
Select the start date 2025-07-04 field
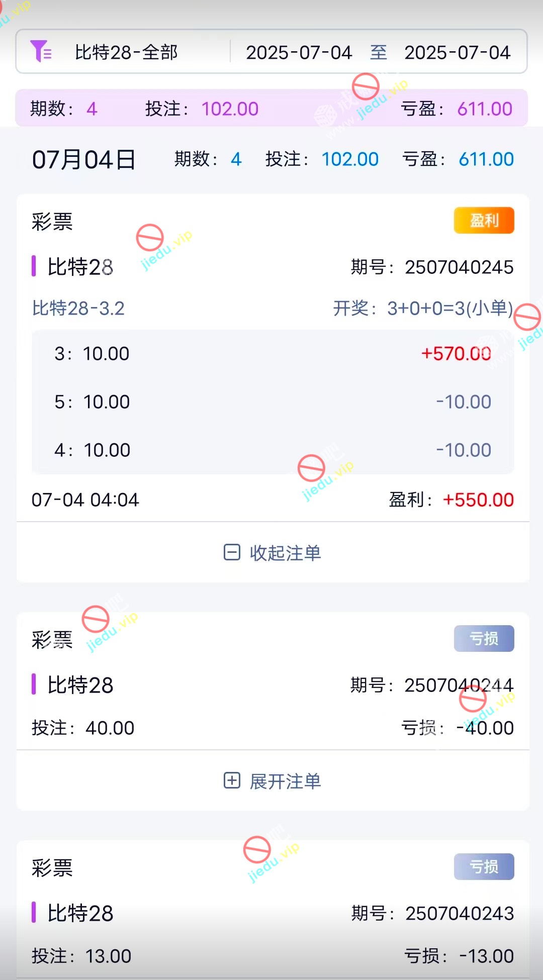pyautogui.click(x=299, y=53)
